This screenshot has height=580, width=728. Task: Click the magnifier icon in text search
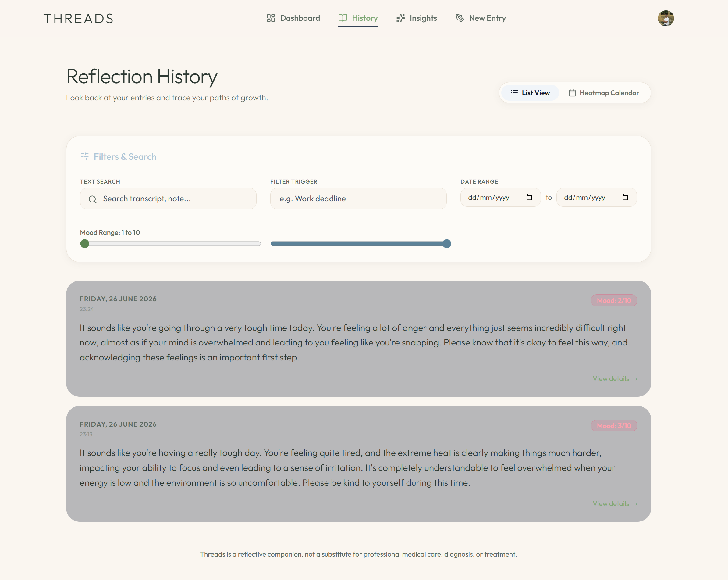coord(93,199)
